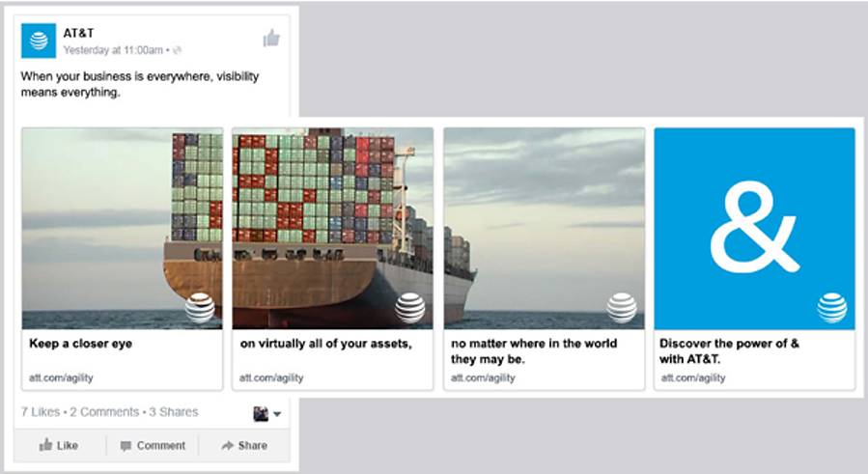Open the '2 Comments' count link

104,412
